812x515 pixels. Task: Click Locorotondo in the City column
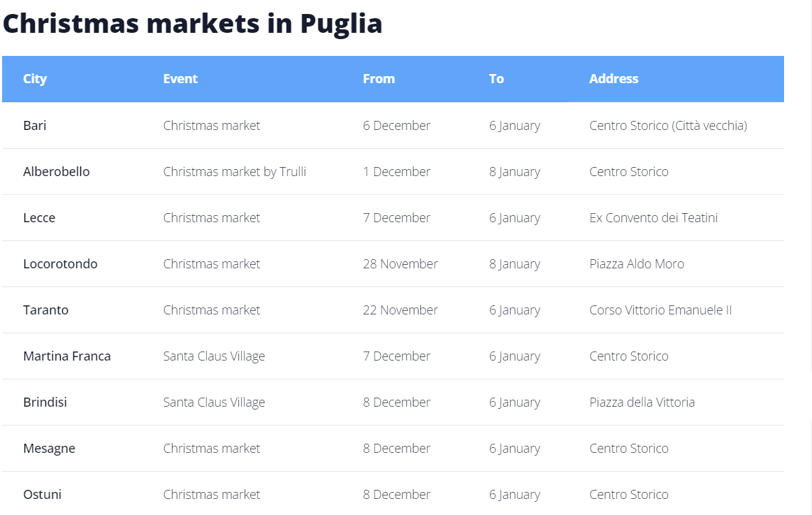(x=60, y=264)
